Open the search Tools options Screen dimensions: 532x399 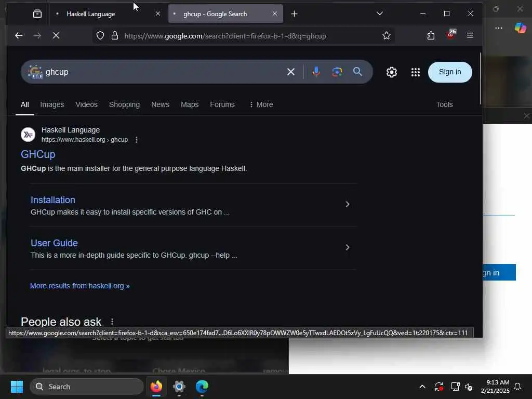(444, 104)
